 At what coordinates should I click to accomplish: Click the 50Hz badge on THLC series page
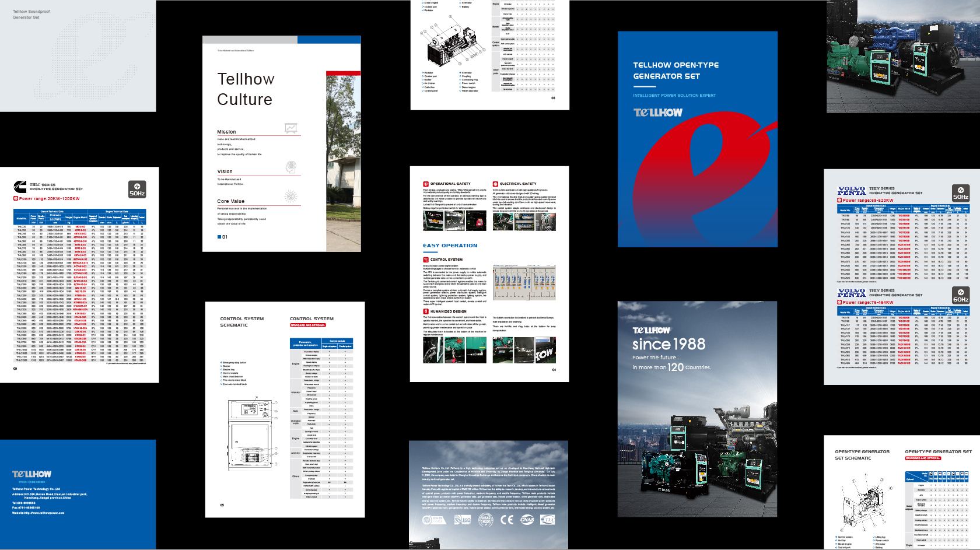137,190
